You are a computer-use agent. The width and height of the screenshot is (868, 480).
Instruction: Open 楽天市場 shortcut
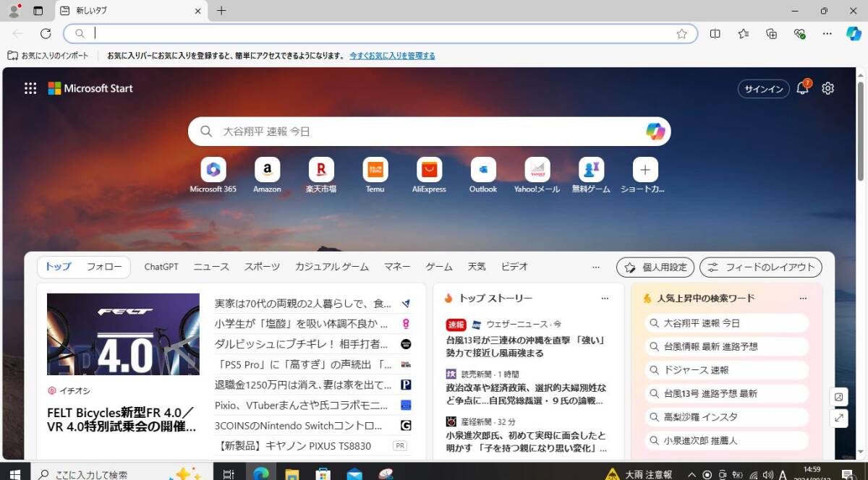coord(321,176)
